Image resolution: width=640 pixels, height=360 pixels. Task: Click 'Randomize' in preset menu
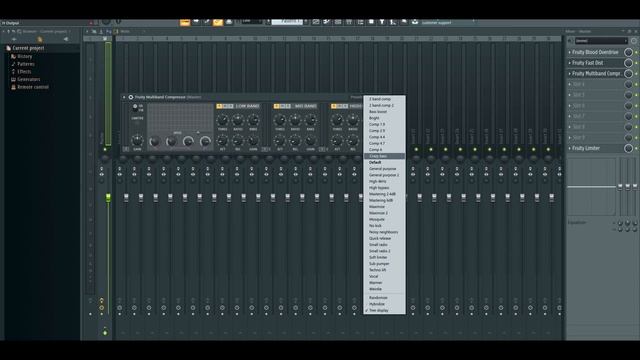pyautogui.click(x=378, y=298)
